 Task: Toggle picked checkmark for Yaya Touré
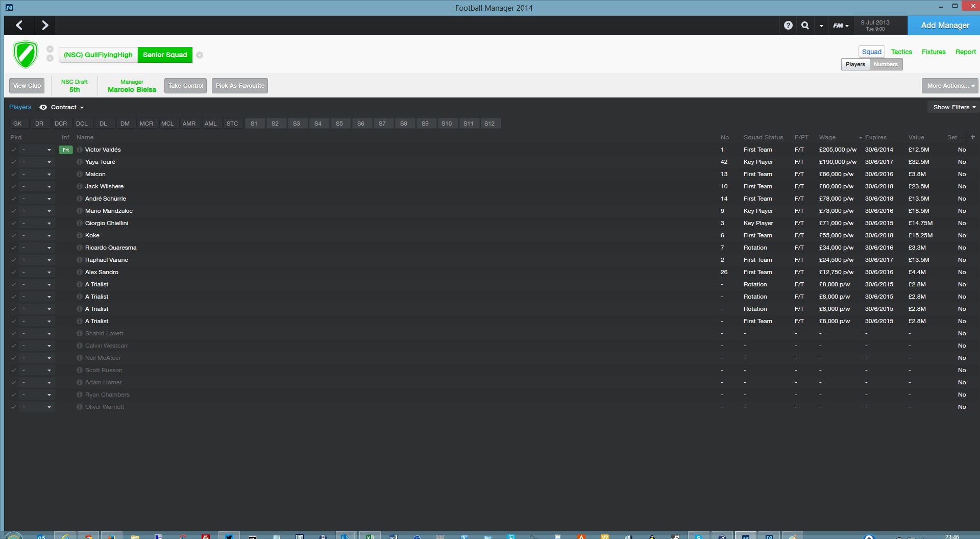pos(14,162)
